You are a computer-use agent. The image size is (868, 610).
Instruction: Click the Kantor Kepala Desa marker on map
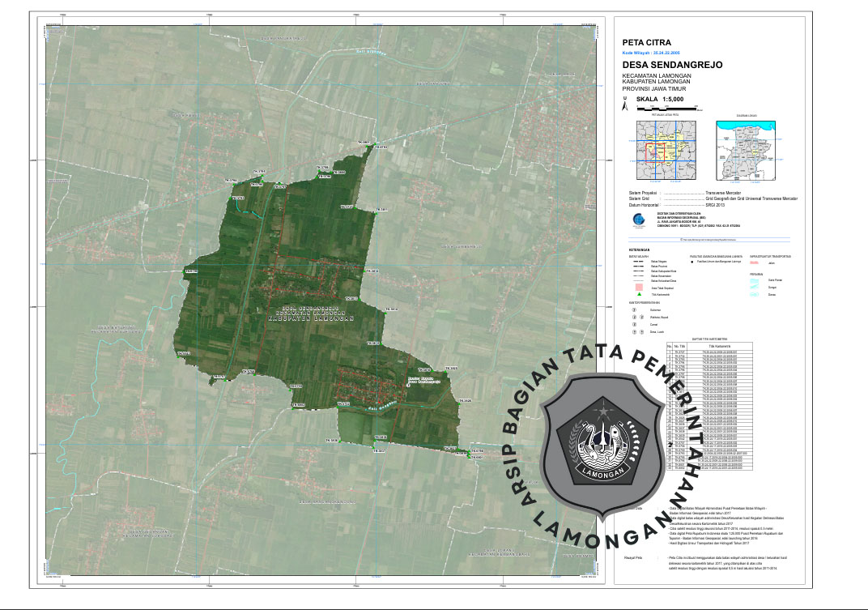(408, 386)
